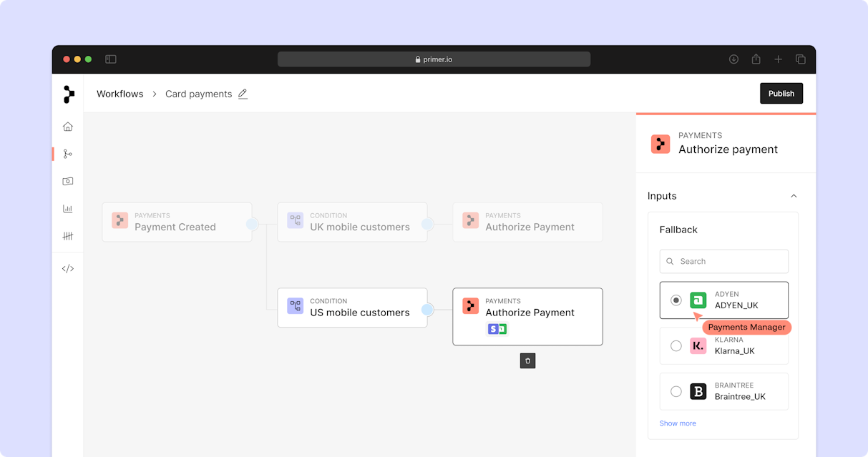Collapse the Inputs section chevron

(x=793, y=196)
